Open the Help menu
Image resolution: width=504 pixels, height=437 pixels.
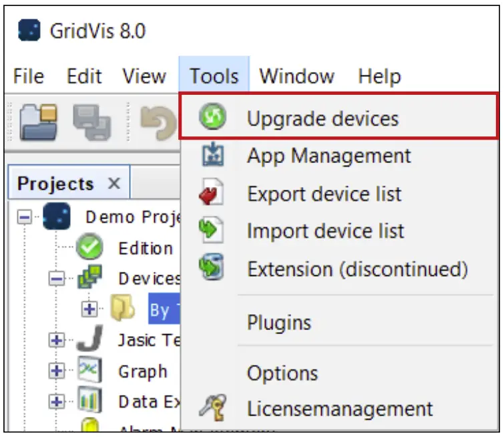(379, 76)
